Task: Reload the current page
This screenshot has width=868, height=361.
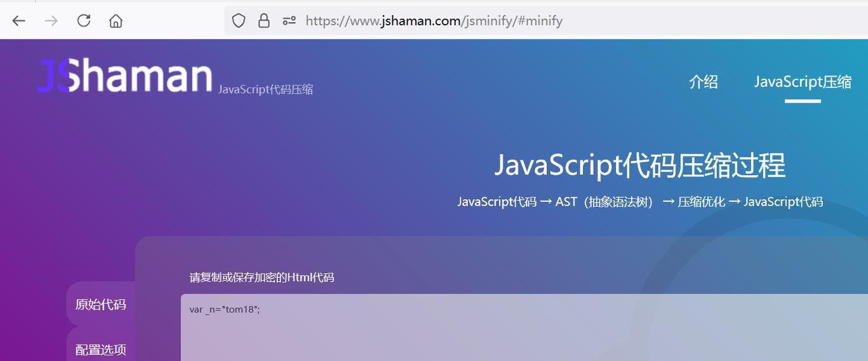Action: [84, 21]
